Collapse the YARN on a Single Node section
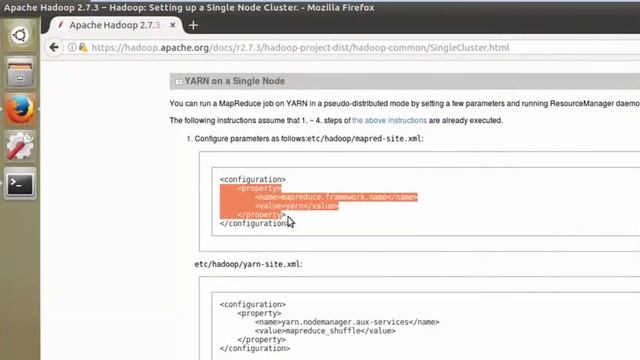 [179, 82]
